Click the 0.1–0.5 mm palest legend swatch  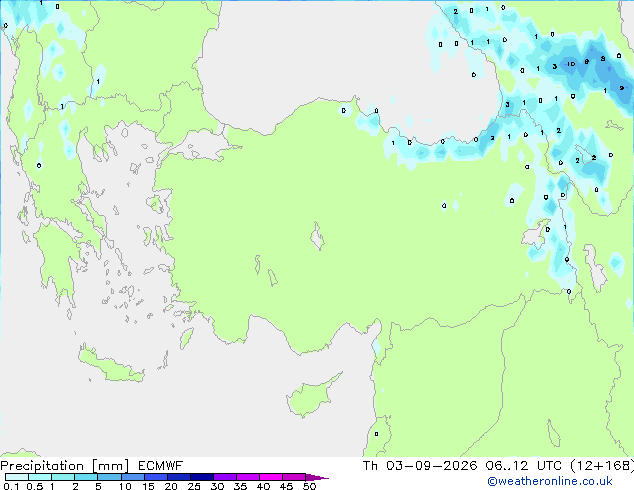(x=17, y=477)
